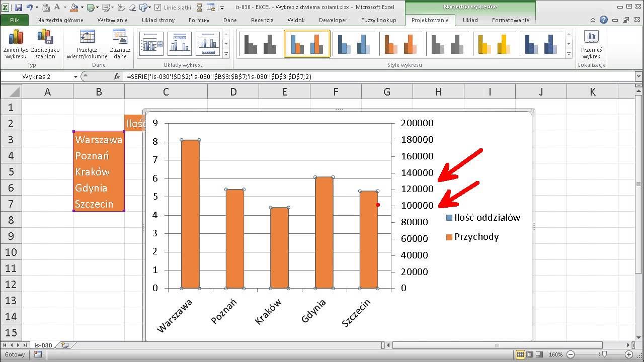Click the Help question mark icon
The image size is (644, 362).
pos(603,20)
